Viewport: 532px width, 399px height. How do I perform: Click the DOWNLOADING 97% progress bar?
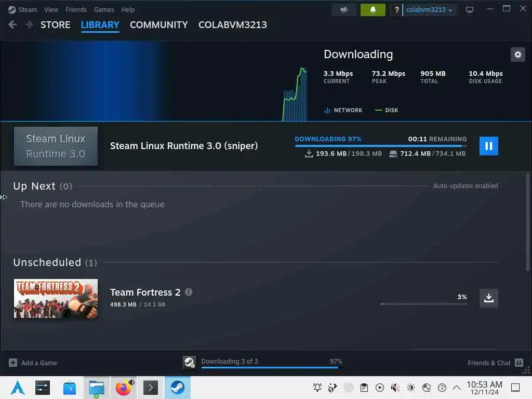(381, 146)
